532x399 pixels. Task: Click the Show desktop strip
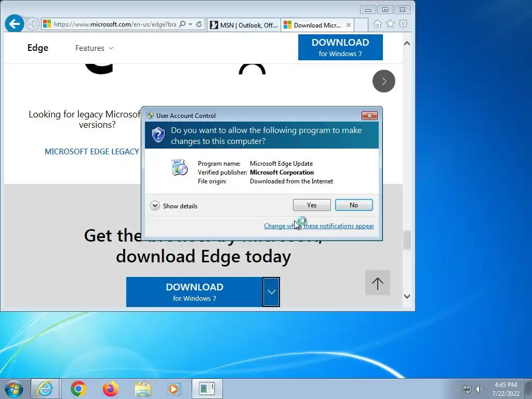click(528, 389)
